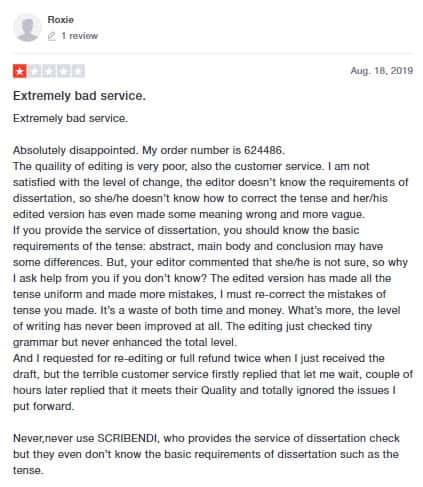Click the review date Aug. 18, 2019
Image resolution: width=423 pixels, height=487 pixels.
pos(382,71)
